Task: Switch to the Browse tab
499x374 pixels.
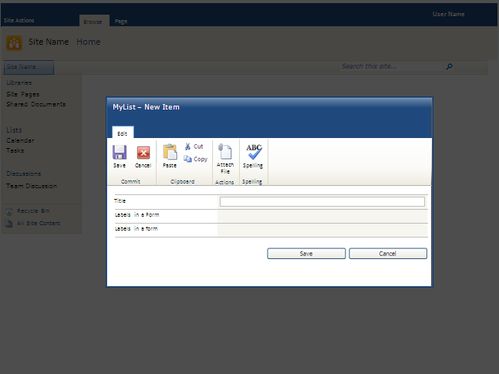Action: point(94,21)
